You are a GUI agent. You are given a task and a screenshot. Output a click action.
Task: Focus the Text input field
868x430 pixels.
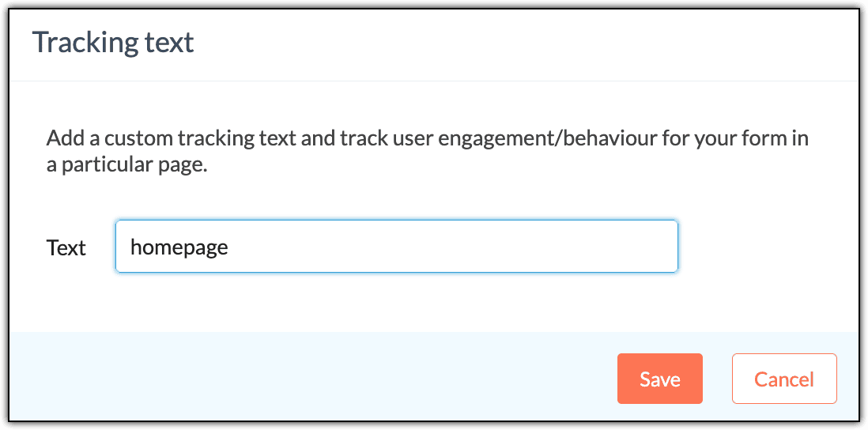click(396, 247)
